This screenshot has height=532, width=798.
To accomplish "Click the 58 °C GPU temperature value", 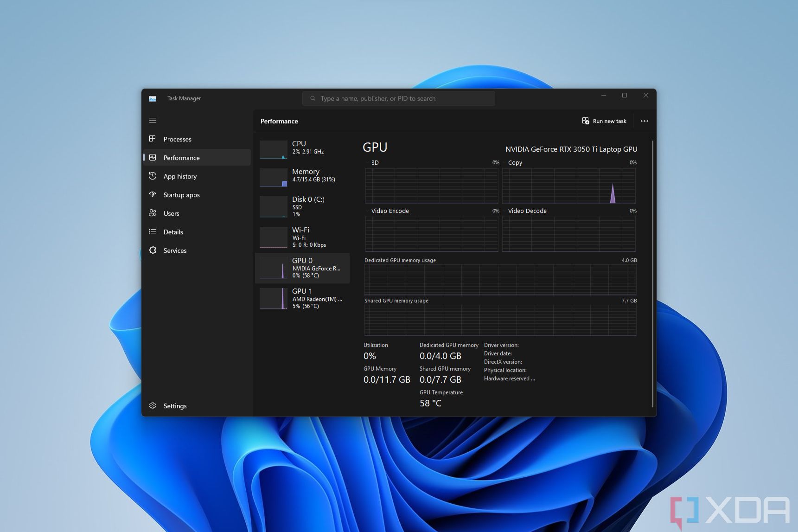I will [x=430, y=404].
